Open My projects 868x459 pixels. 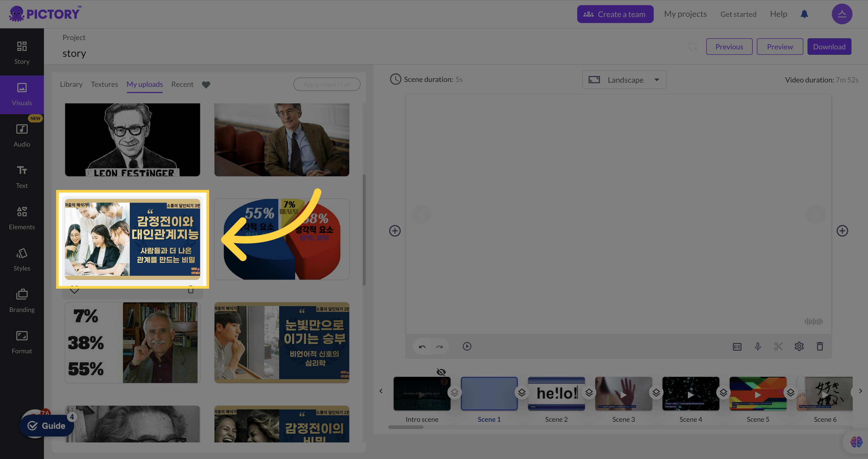click(685, 14)
